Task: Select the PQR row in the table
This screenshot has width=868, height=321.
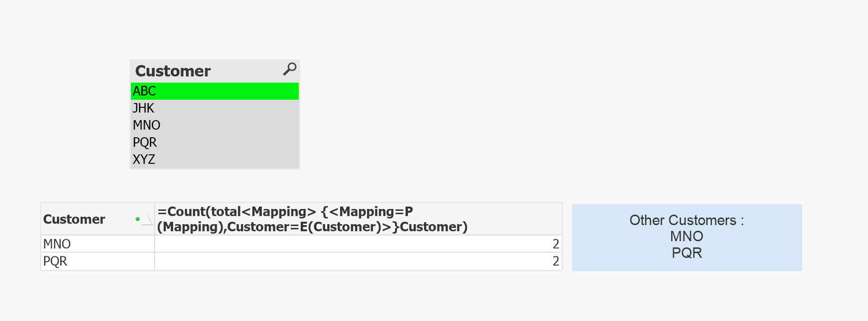Action: tap(55, 261)
